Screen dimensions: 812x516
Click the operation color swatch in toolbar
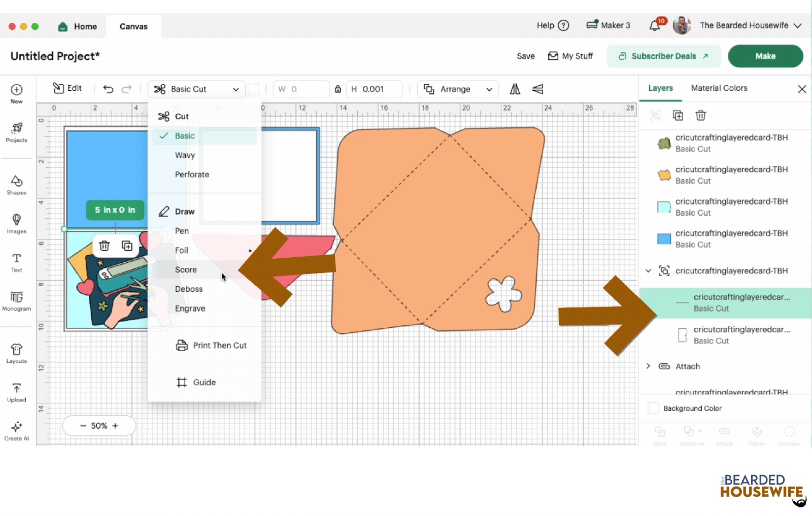coord(254,89)
